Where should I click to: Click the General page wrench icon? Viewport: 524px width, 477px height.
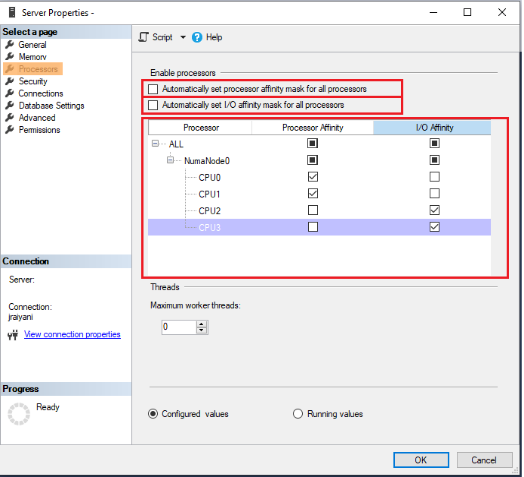point(10,44)
